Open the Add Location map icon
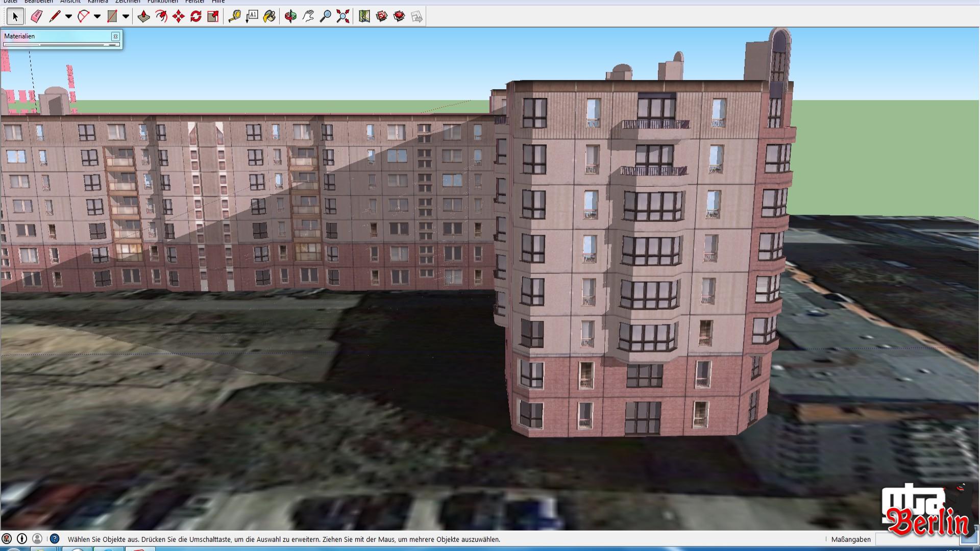 [x=364, y=17]
